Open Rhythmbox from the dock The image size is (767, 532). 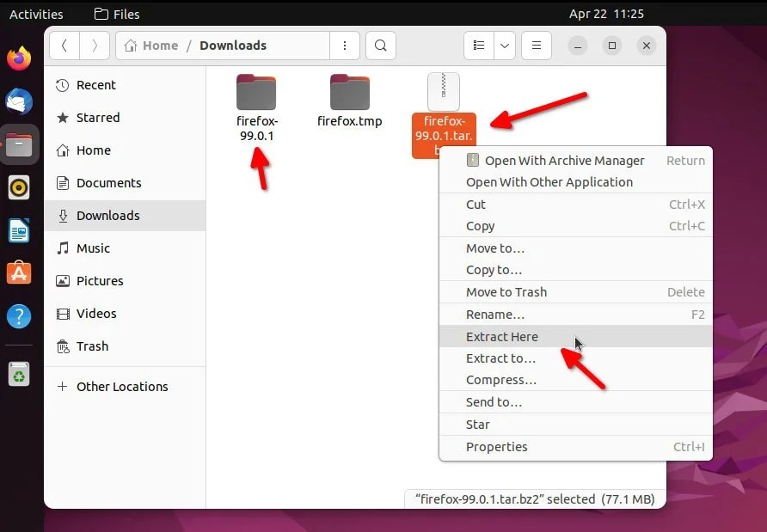(x=19, y=187)
